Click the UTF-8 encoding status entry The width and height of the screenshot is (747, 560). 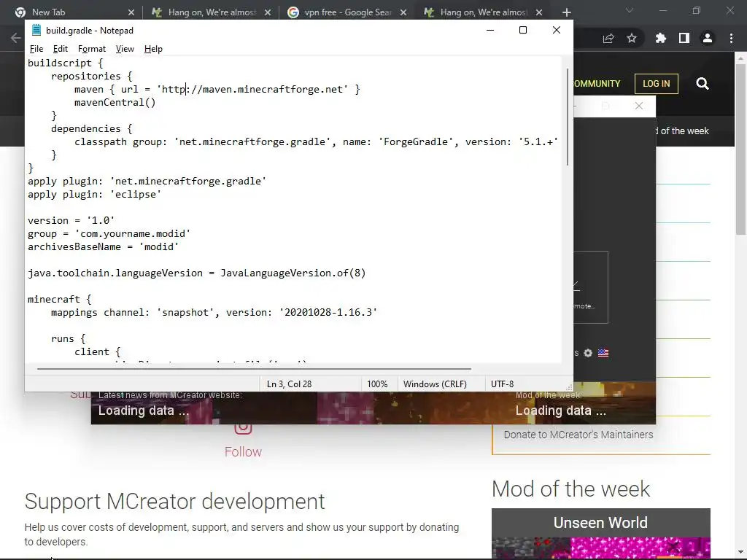502,384
